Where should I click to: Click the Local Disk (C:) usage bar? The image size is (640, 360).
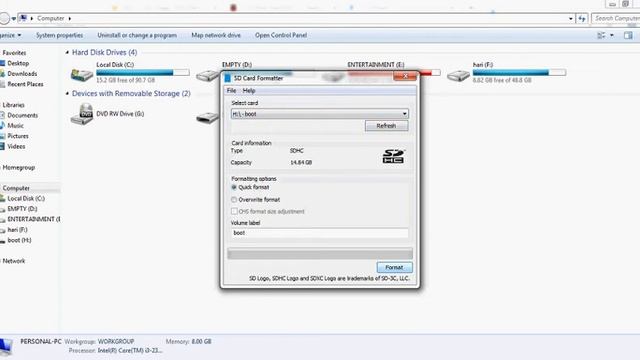click(143, 73)
